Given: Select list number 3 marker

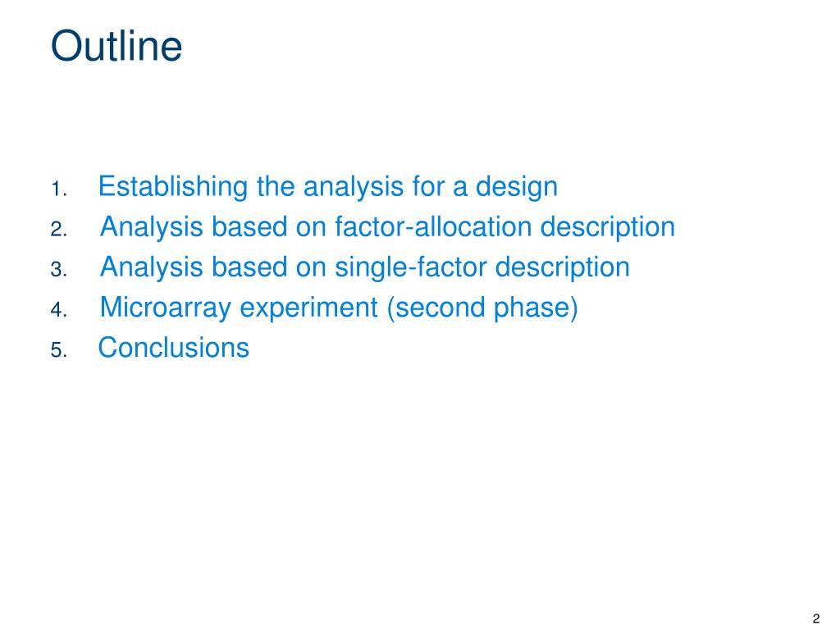Looking at the screenshot, I should coord(59,269).
